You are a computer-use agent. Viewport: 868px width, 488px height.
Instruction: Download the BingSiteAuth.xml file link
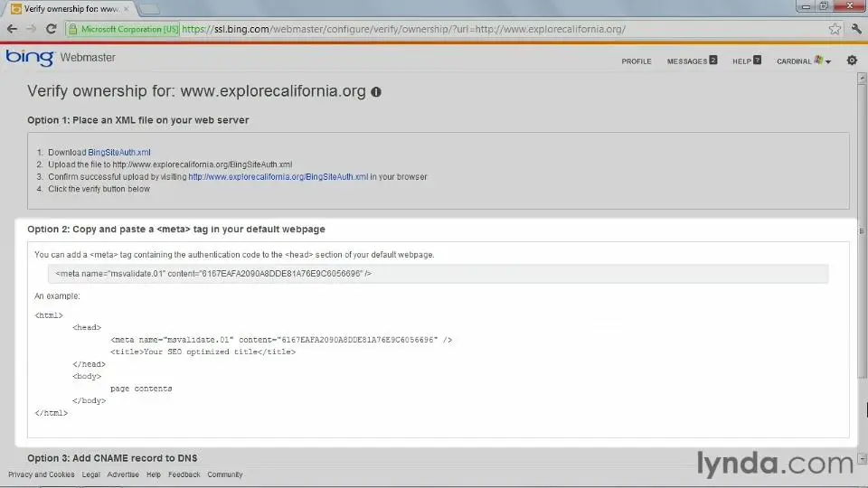pos(119,152)
